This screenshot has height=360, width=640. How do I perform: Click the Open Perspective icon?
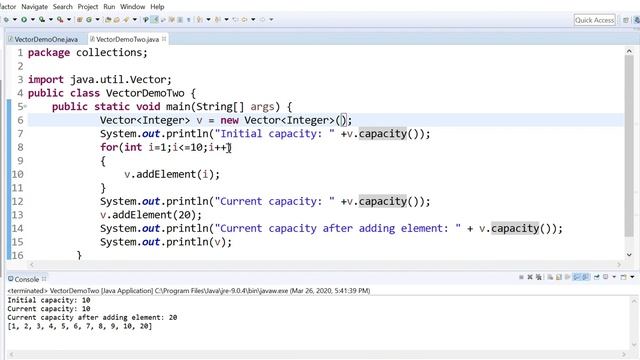pos(626,20)
